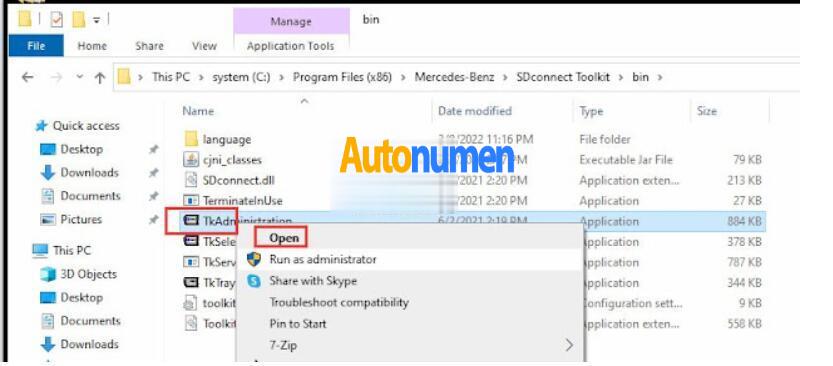The height and width of the screenshot is (366, 833).
Task: Open pinned Downloads under Quick access
Action: [x=89, y=173]
